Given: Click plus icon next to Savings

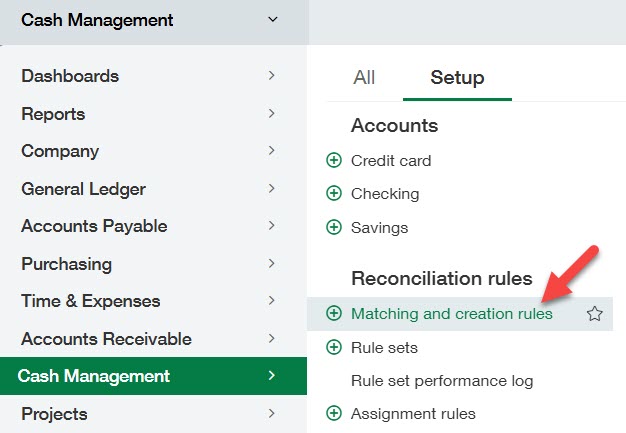Looking at the screenshot, I should (x=334, y=228).
